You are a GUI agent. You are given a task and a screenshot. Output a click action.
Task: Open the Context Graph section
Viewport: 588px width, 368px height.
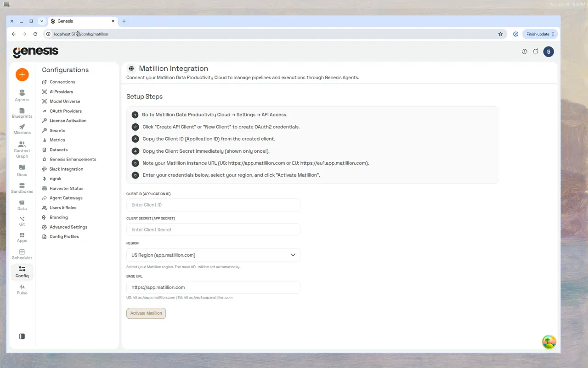click(22, 149)
